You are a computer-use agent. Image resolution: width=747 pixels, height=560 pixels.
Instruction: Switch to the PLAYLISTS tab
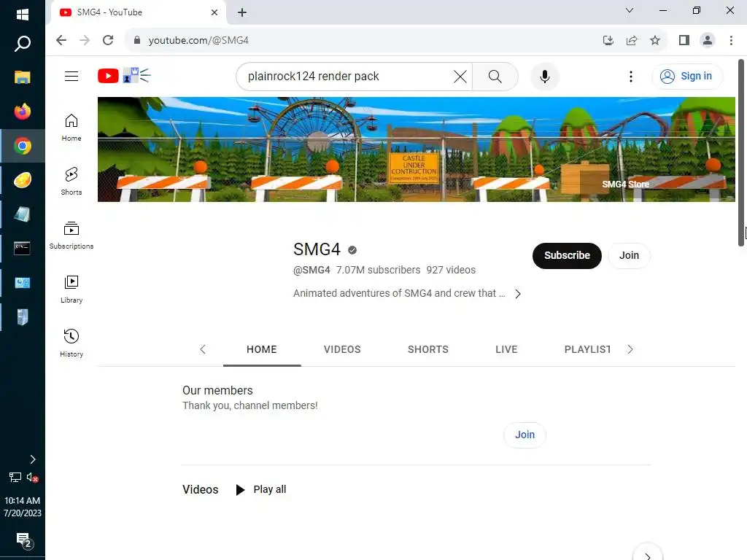(587, 349)
